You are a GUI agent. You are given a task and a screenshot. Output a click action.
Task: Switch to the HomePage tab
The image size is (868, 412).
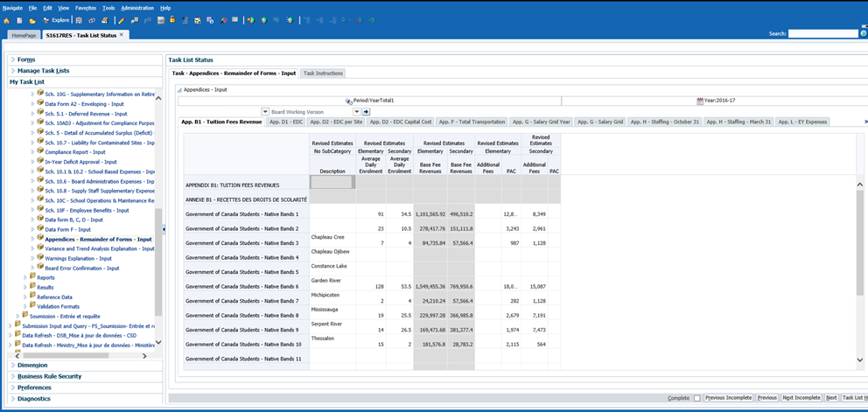(24, 35)
